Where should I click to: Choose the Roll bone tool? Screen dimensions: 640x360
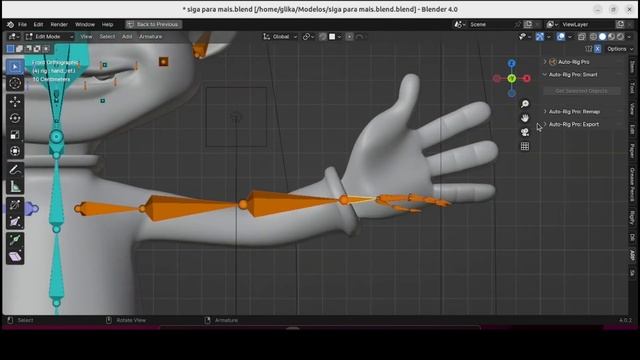[x=15, y=204]
